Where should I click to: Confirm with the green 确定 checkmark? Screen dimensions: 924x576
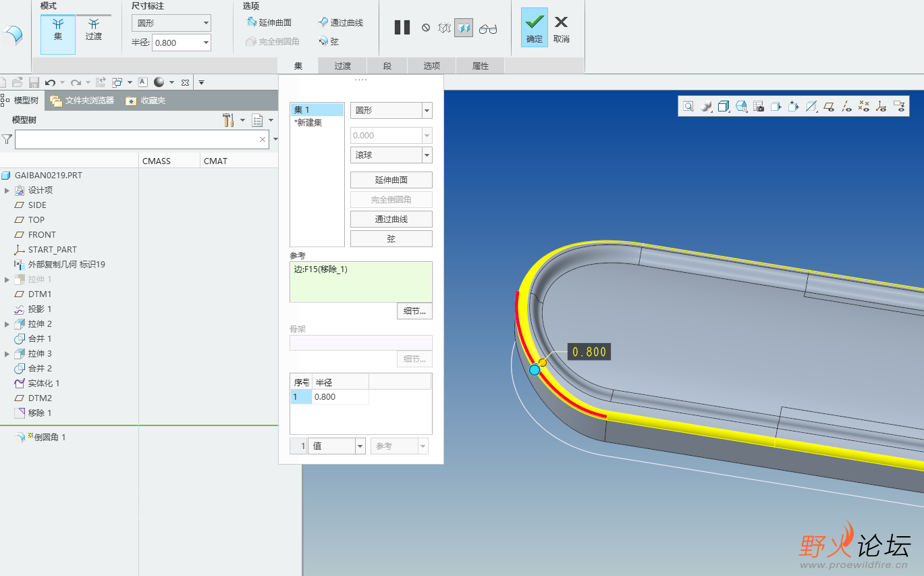point(535,28)
